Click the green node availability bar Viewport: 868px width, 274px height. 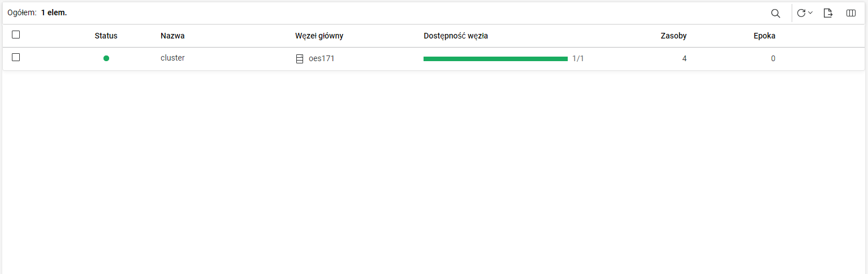click(495, 59)
